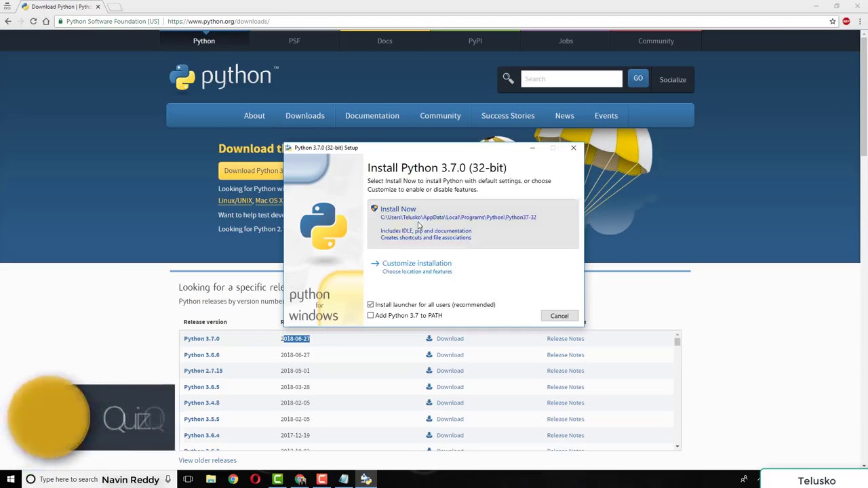The height and width of the screenshot is (488, 868).
Task: Cancel the Python 3.7.0 setup dialog
Action: coord(559,316)
